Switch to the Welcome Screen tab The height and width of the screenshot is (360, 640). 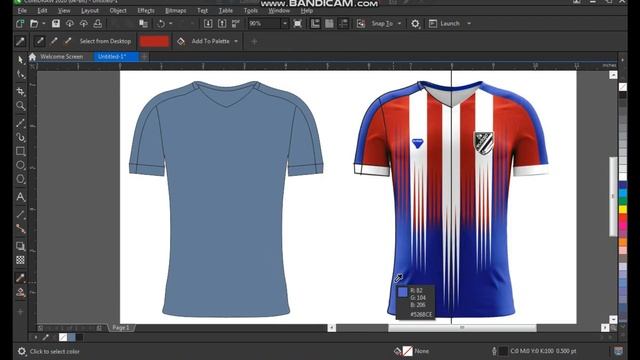(x=61, y=57)
